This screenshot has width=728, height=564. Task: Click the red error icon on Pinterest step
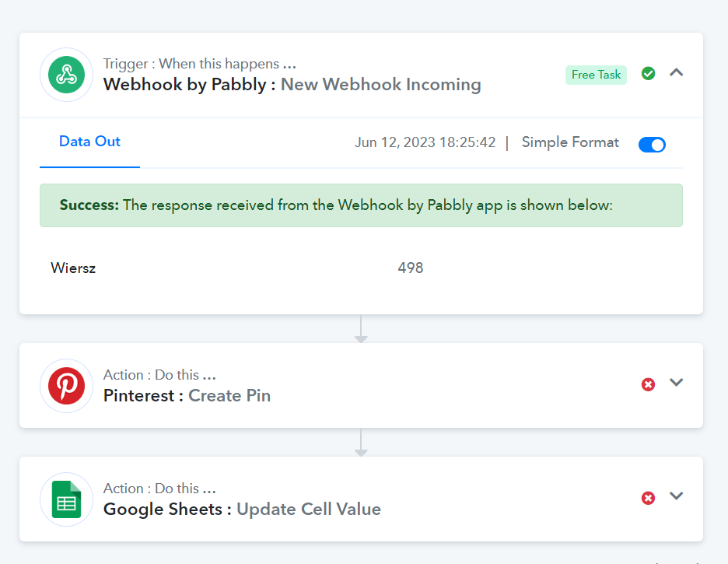pos(648,384)
